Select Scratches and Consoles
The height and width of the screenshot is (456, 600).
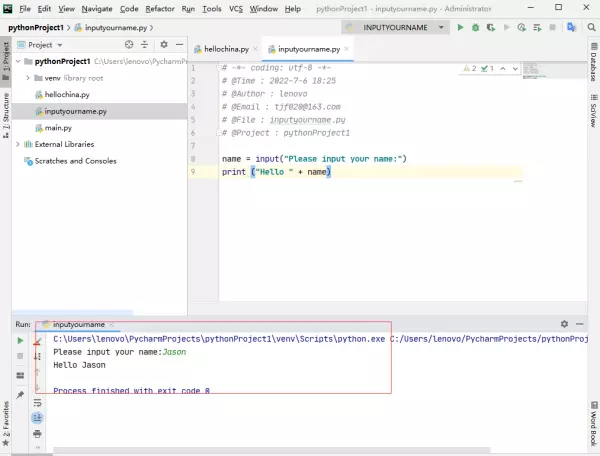[x=75, y=161]
